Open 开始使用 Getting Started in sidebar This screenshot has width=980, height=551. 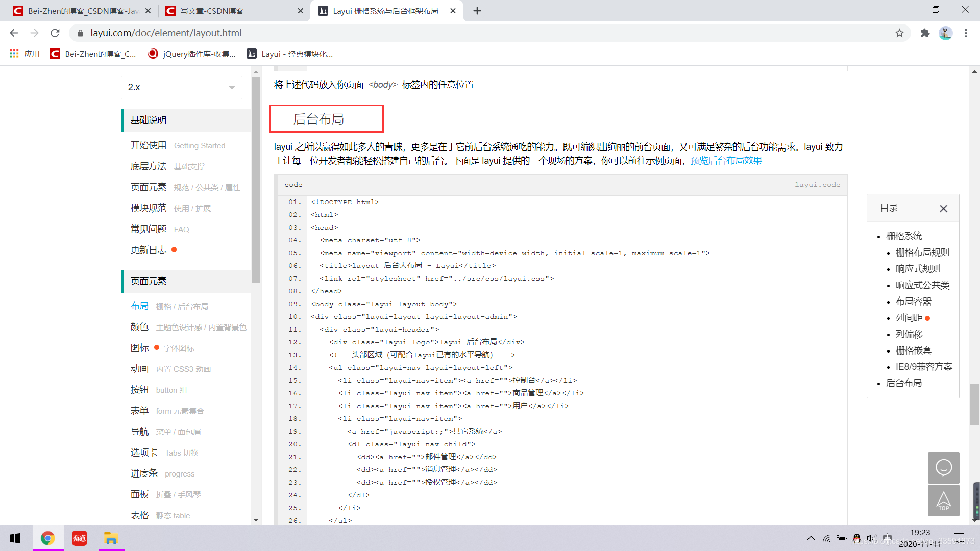(178, 145)
